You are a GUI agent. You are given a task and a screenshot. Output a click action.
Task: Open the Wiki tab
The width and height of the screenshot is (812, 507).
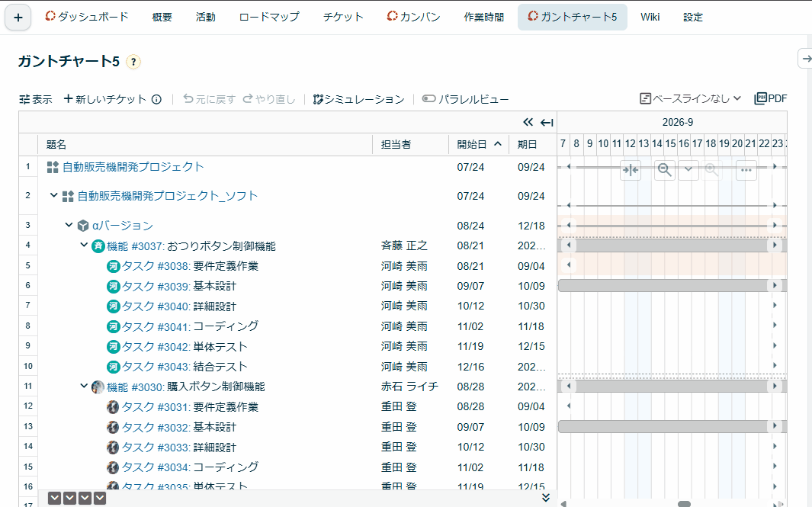tap(650, 17)
